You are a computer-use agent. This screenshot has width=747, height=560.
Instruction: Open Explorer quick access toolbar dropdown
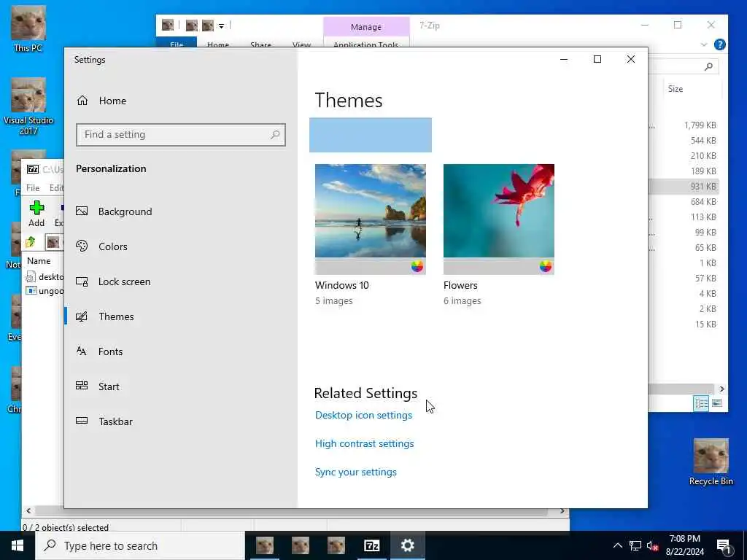[x=221, y=26]
